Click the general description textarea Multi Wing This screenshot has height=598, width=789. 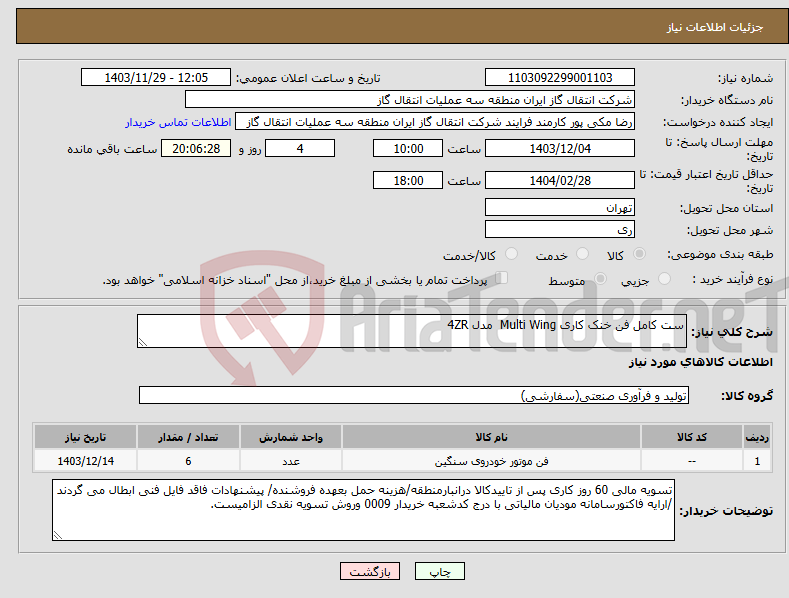tap(412, 331)
